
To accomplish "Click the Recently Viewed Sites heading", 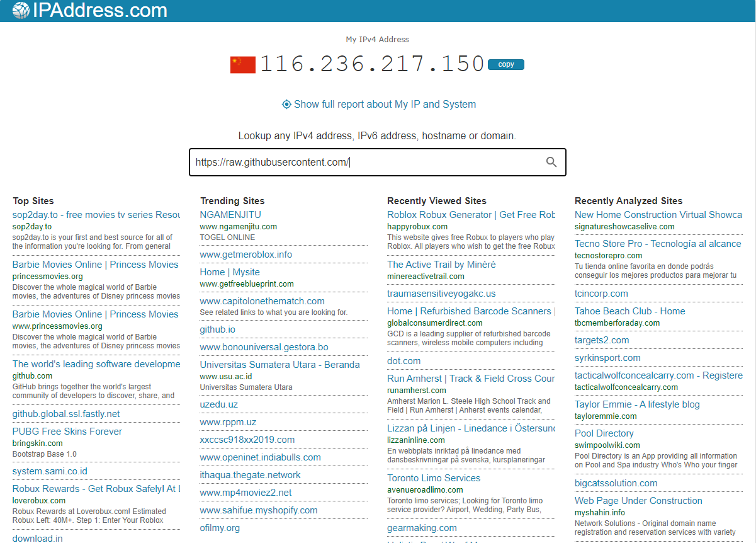I will (437, 201).
